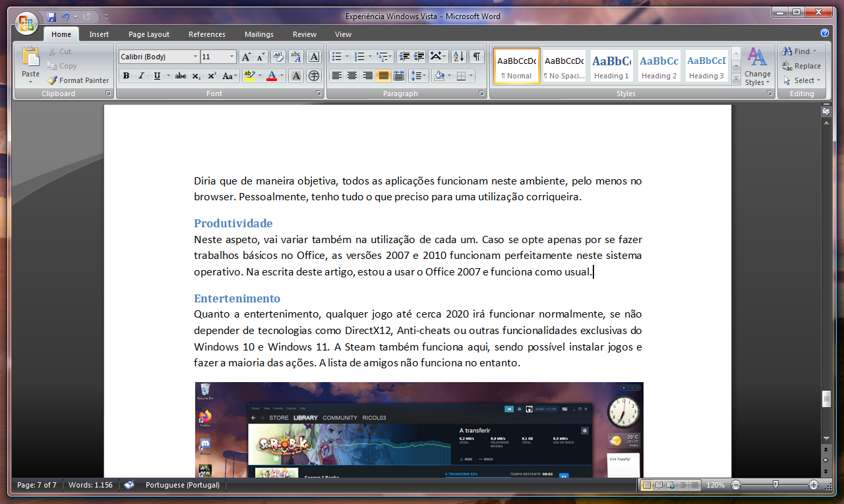Screen dimensions: 844x504
Task: Change language via Portuguese (Portugal)
Action: 183,485
